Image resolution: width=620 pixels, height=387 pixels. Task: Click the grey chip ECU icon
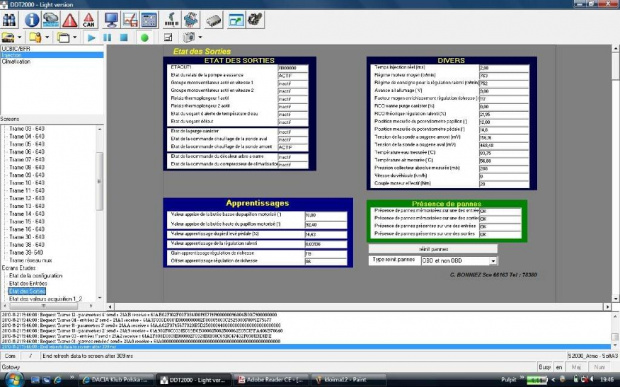[214, 20]
